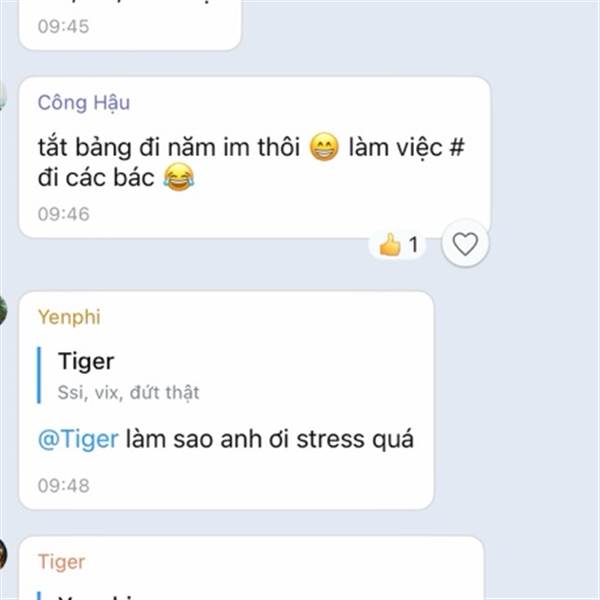This screenshot has width=600, height=600.
Task: Click the thumbs-up reaction count
Action: 398,245
